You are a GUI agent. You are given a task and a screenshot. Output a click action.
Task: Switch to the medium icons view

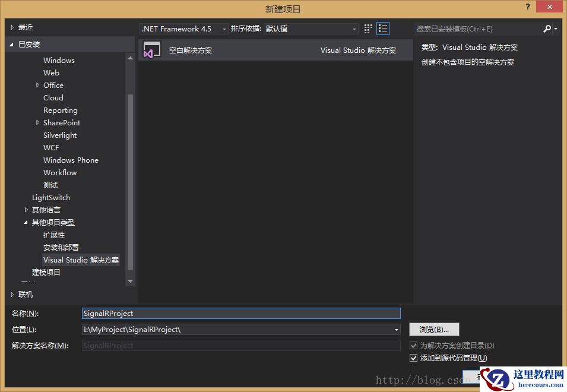pos(368,28)
